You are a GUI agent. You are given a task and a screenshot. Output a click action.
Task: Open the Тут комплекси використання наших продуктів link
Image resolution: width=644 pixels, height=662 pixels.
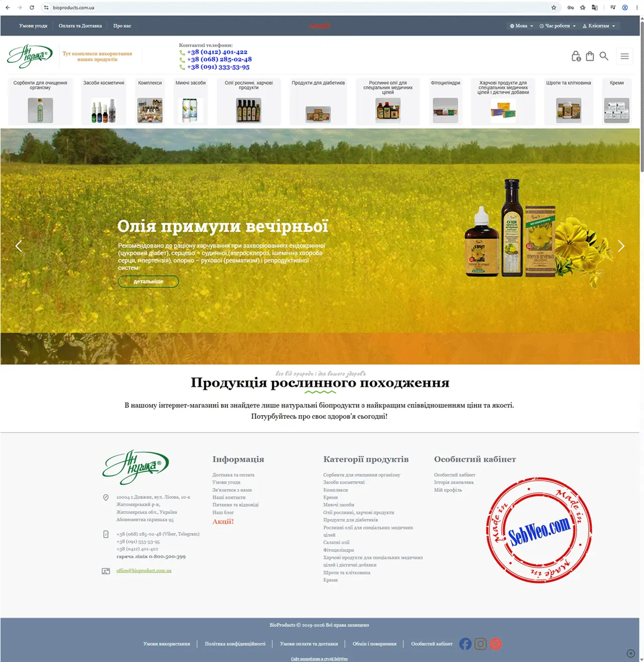coord(97,56)
